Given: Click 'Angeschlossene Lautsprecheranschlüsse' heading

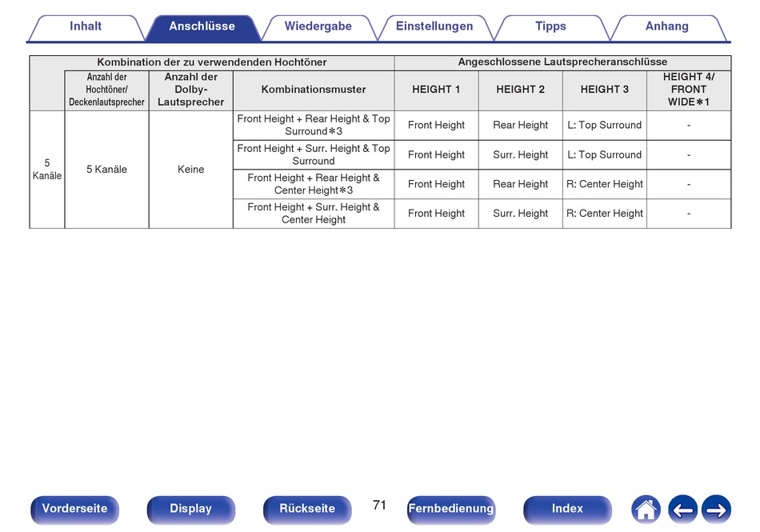Looking at the screenshot, I should click(x=562, y=62).
